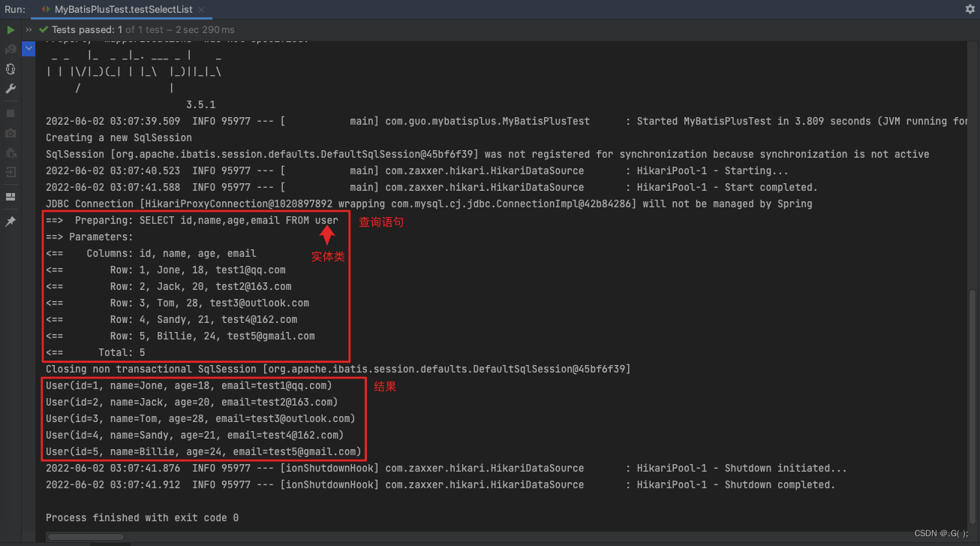Click the 'Tests passed: 1' status label
980x546 pixels.
(x=88, y=30)
